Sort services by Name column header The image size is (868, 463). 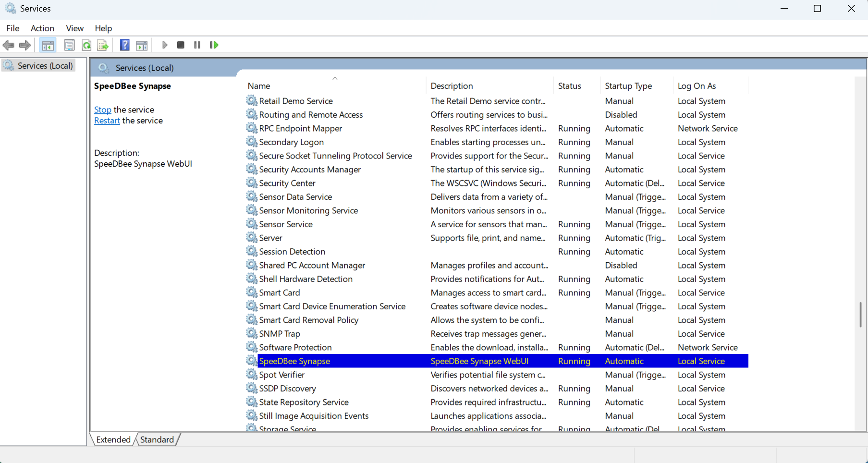coord(259,86)
